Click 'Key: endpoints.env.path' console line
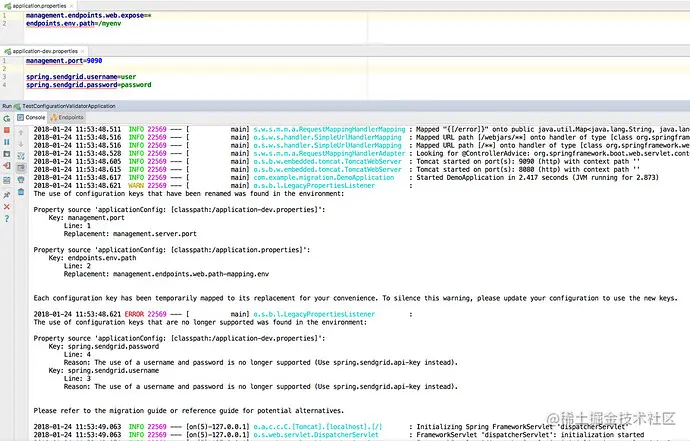This screenshot has height=441, width=690. point(92,258)
